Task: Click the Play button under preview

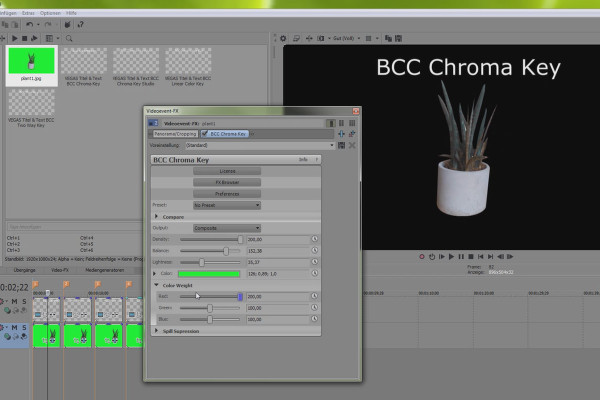Action: coord(451,256)
